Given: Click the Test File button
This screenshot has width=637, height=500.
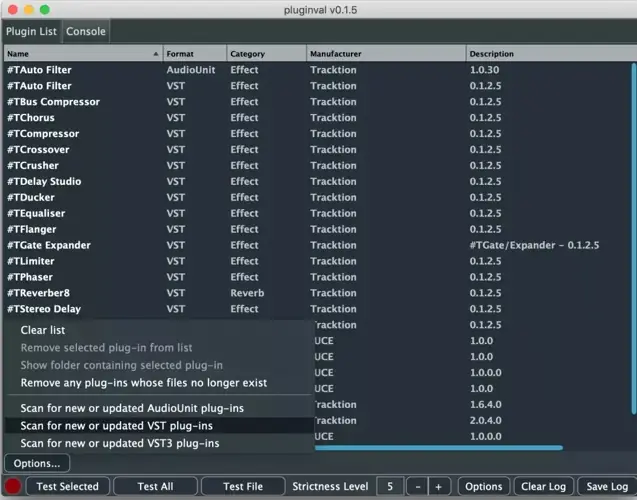Looking at the screenshot, I should [x=242, y=487].
